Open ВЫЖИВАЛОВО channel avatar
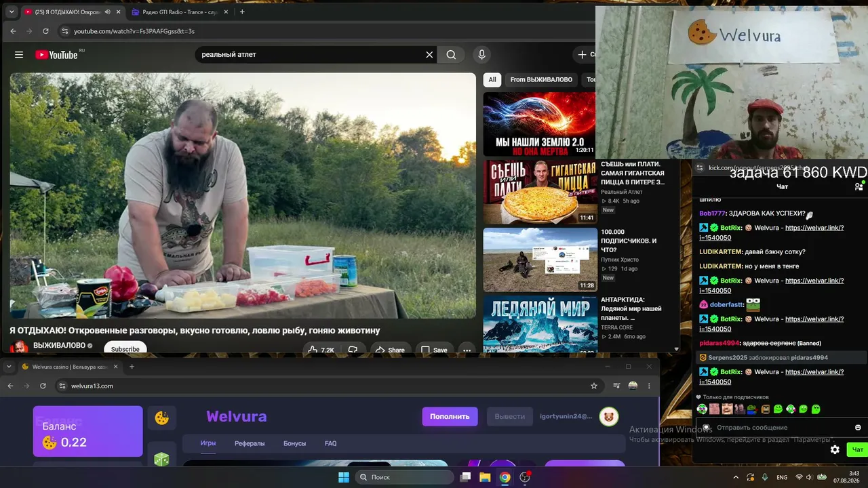Viewport: 868px width, 488px height. [20, 346]
